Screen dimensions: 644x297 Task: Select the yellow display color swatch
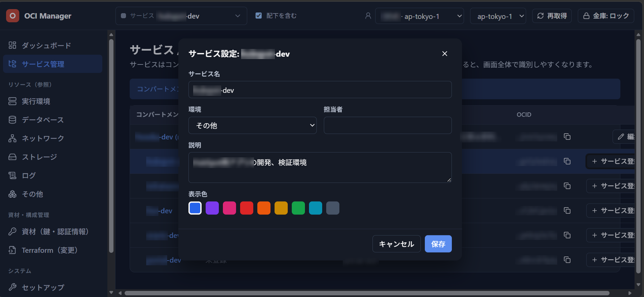(x=281, y=208)
